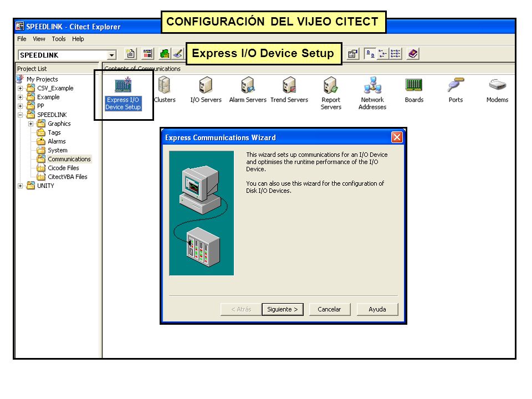Click the purple help book toolbar icon
Screen dimensions: 532x399
point(413,54)
